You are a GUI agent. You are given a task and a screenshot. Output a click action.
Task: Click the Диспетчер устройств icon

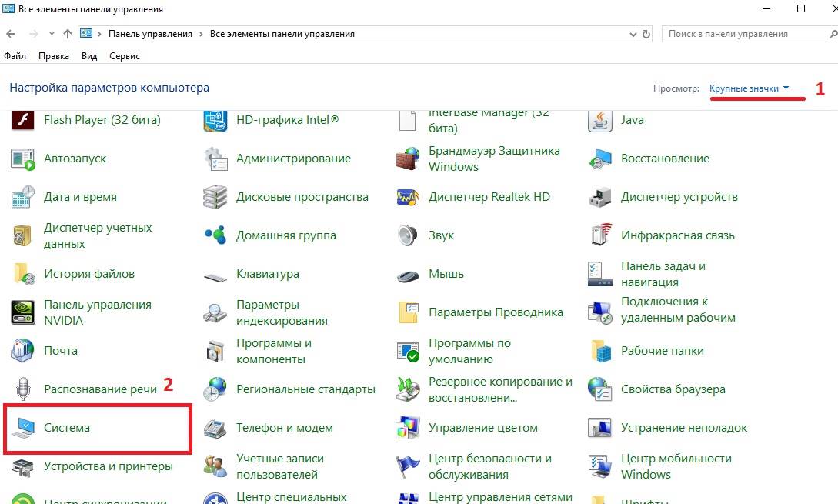599,197
